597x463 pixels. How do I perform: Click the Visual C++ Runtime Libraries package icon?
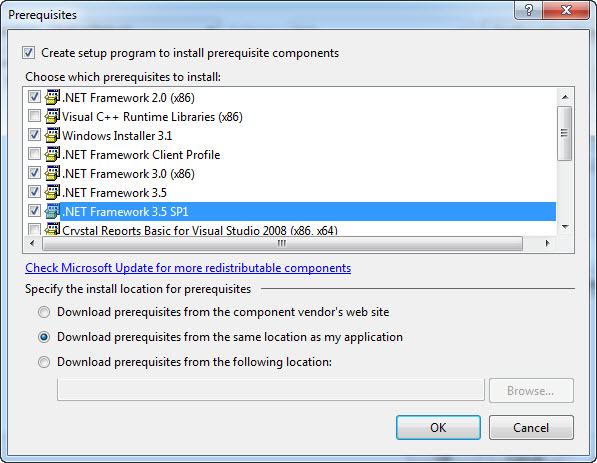52,116
